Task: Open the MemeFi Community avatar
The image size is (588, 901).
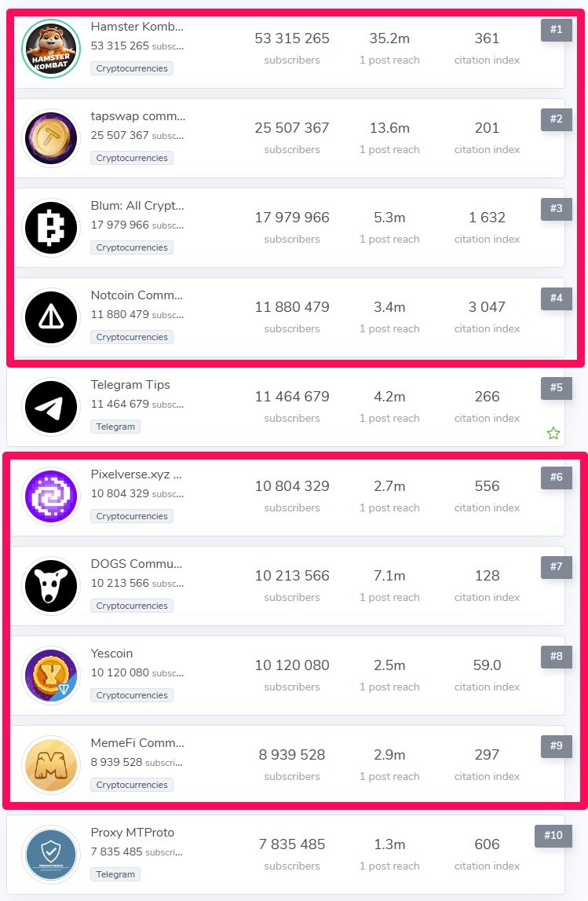Action: click(x=51, y=766)
